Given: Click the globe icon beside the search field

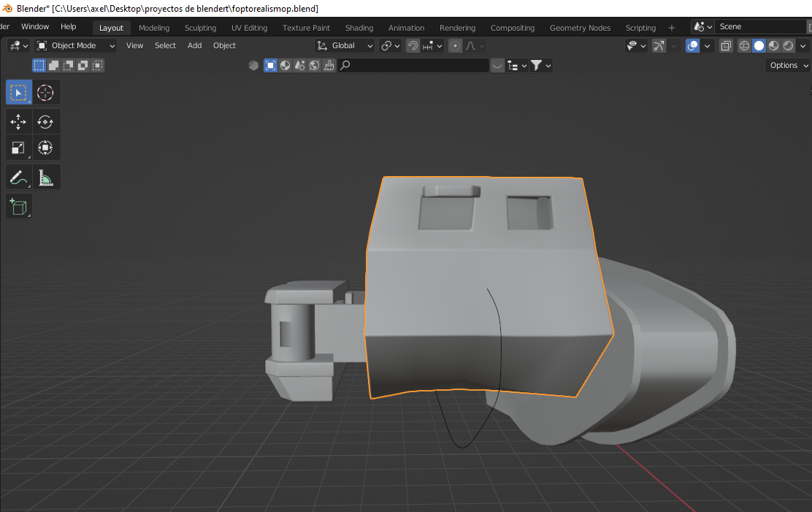Looking at the screenshot, I should point(314,65).
